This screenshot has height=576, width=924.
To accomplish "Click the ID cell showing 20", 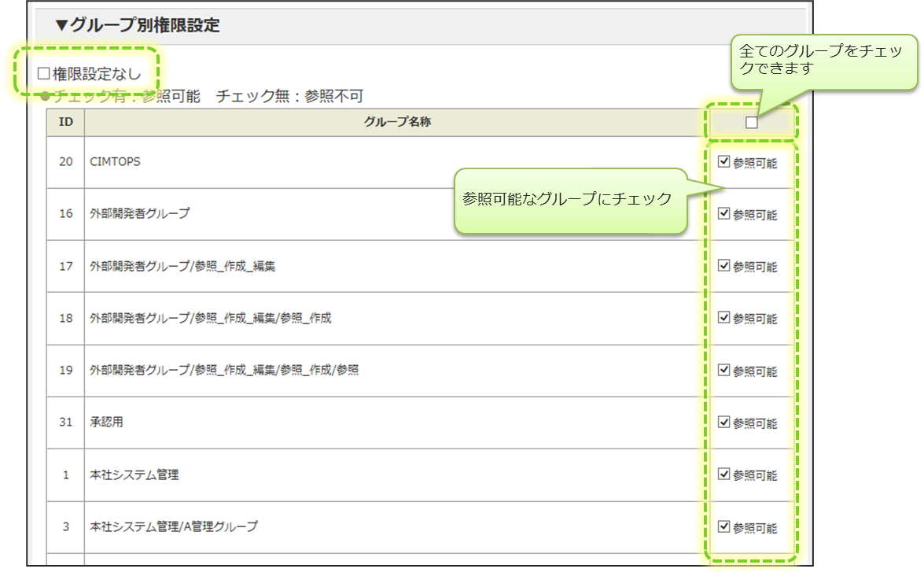I will coord(66,161).
